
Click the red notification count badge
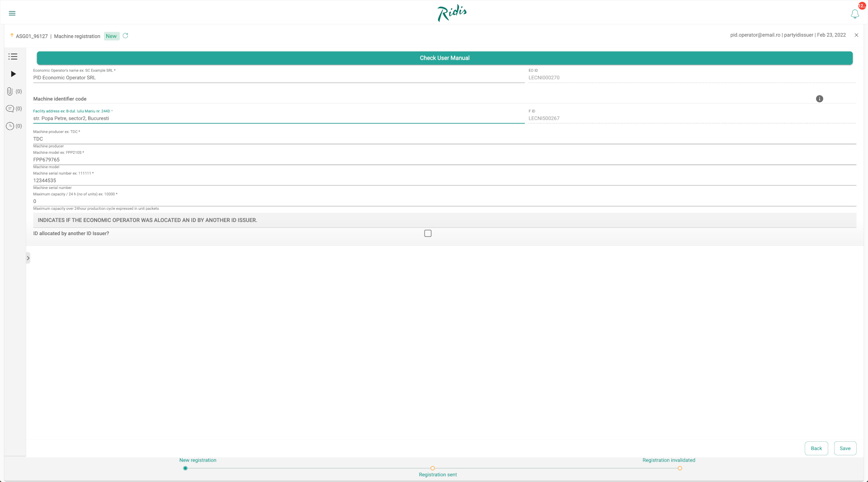click(862, 6)
